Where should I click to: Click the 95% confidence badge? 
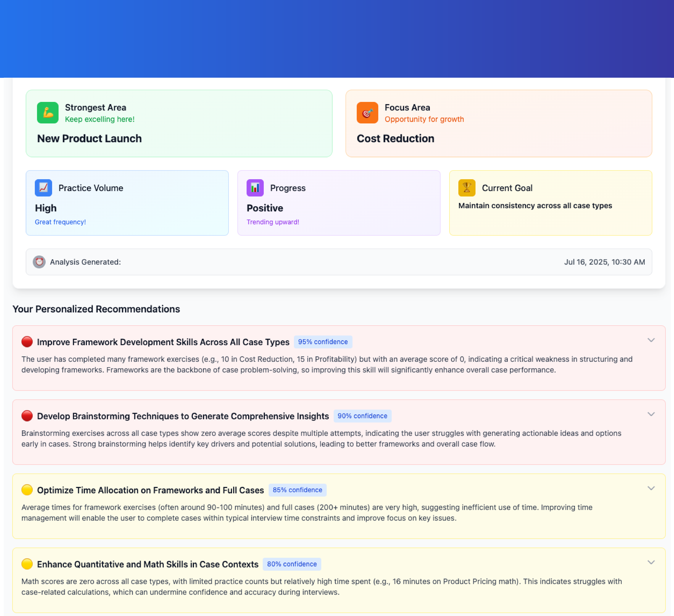(x=323, y=341)
